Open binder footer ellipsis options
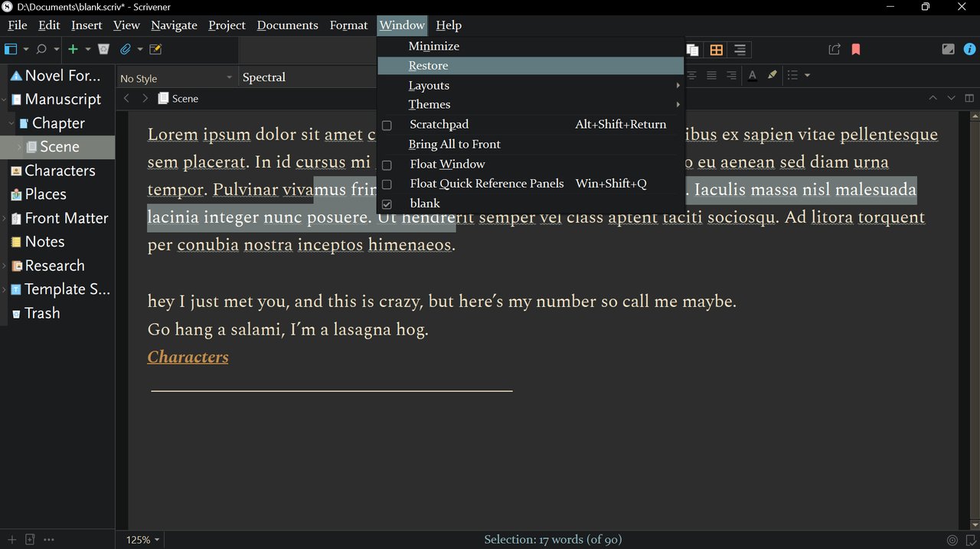980x549 pixels. coord(49,540)
